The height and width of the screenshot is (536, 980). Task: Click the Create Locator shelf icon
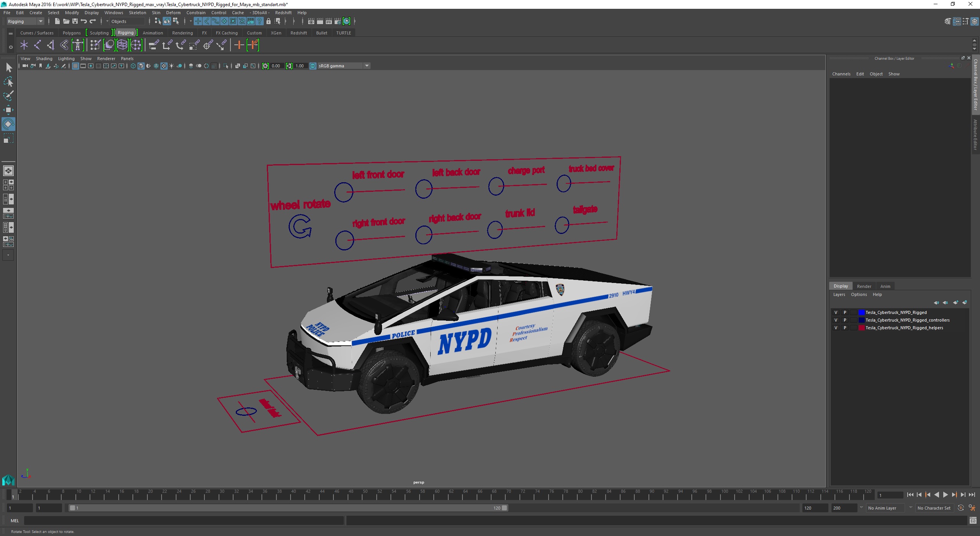[x=24, y=45]
